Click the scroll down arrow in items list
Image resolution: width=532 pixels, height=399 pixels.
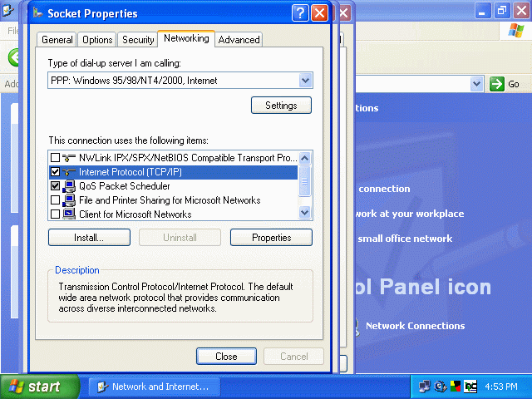(305, 213)
